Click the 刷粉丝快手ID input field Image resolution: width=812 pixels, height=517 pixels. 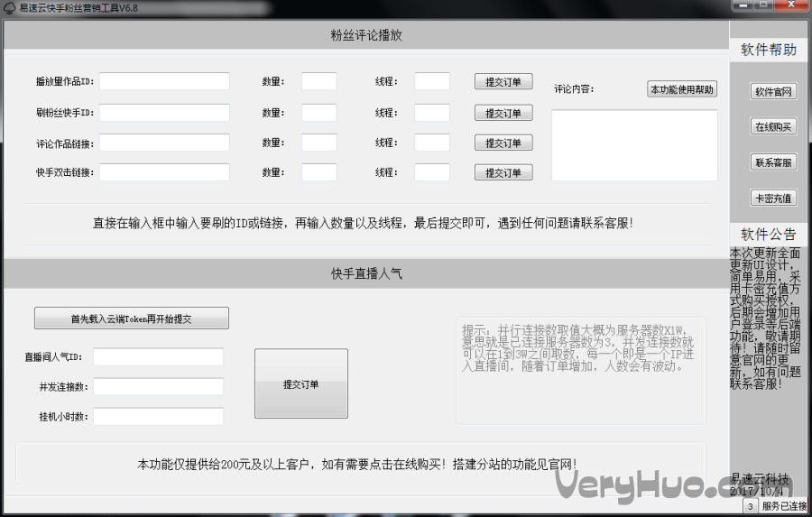click(164, 113)
